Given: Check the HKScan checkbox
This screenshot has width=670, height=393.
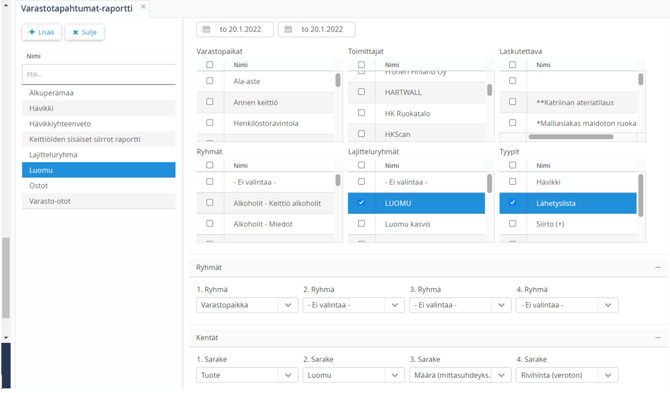Looking at the screenshot, I should tap(361, 133).
